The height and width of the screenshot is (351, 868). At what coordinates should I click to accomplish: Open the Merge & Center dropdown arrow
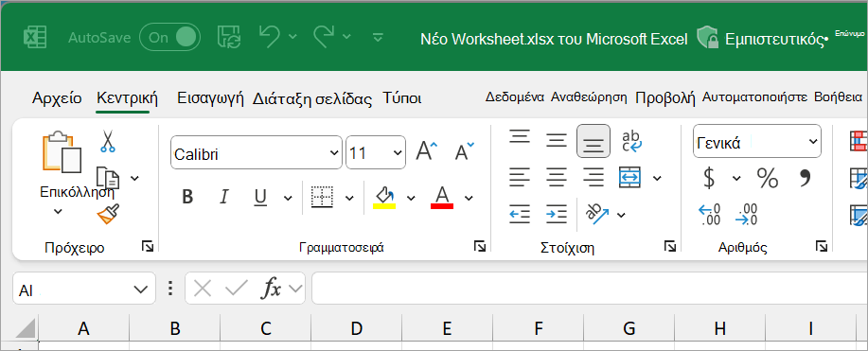coord(657,178)
